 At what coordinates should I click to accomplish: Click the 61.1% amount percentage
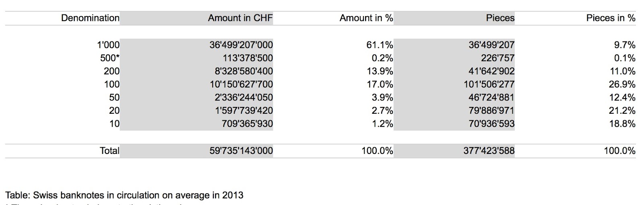pyautogui.click(x=380, y=45)
